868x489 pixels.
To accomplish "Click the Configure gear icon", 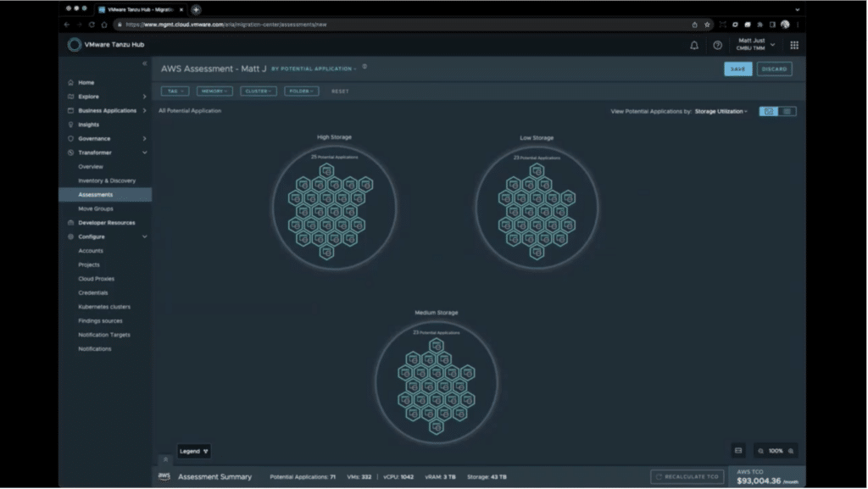I will pos(70,236).
